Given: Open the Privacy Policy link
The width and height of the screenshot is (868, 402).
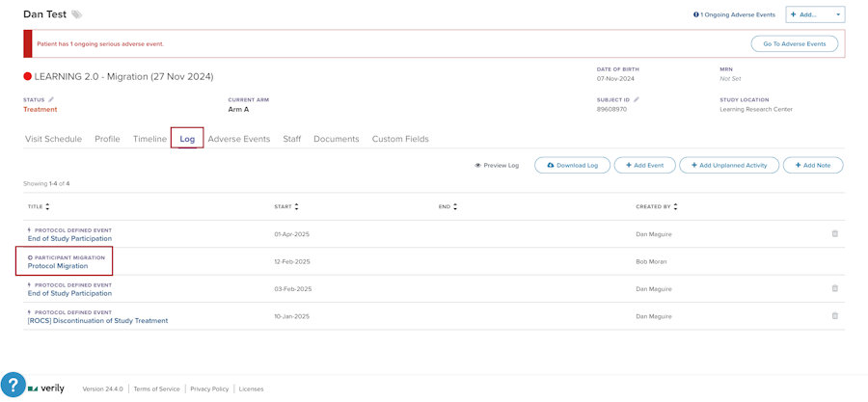Looking at the screenshot, I should pyautogui.click(x=209, y=389).
